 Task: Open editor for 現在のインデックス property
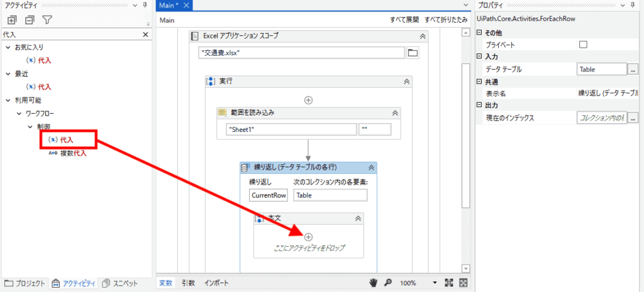pyautogui.click(x=633, y=118)
